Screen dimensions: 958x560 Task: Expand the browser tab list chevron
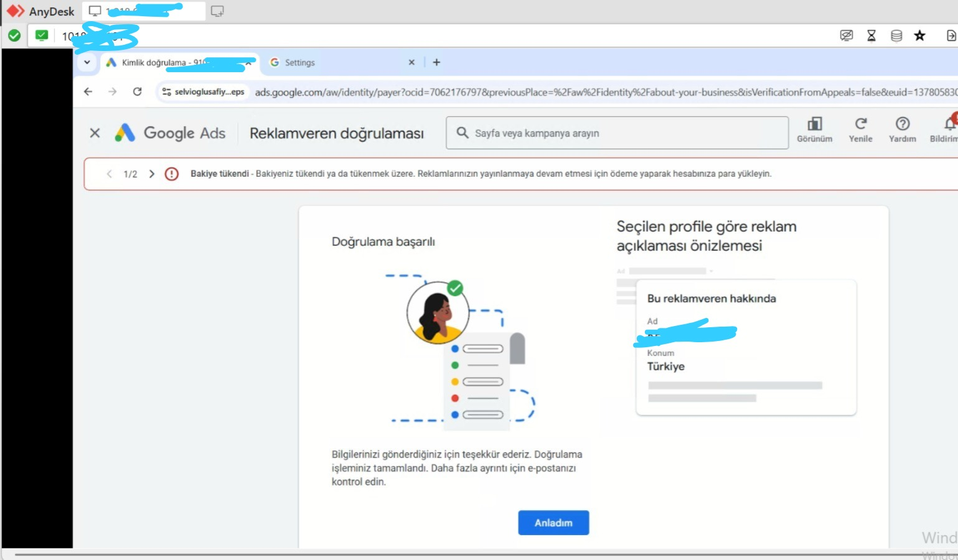coord(87,62)
